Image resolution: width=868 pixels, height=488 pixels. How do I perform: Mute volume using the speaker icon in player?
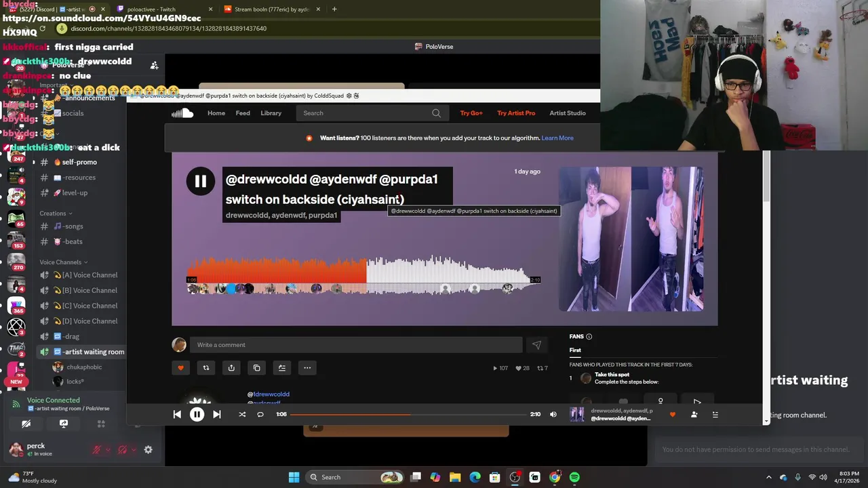pyautogui.click(x=553, y=414)
